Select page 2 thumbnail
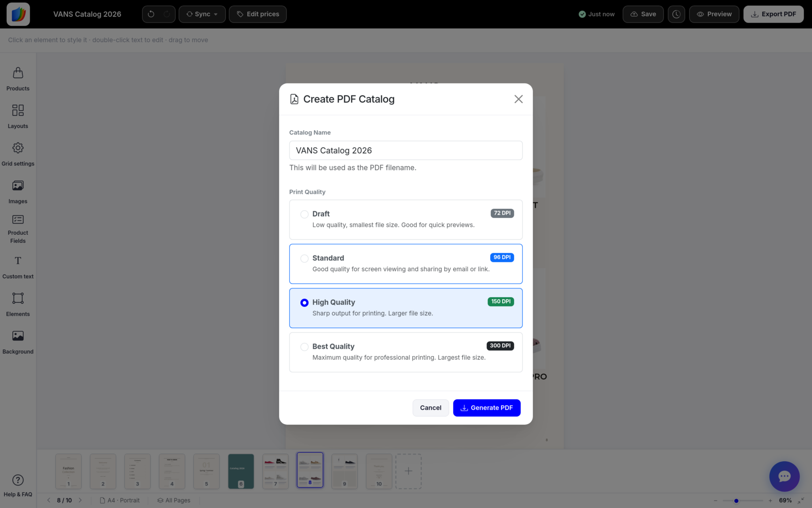Viewport: 812px width, 508px height. (x=103, y=471)
